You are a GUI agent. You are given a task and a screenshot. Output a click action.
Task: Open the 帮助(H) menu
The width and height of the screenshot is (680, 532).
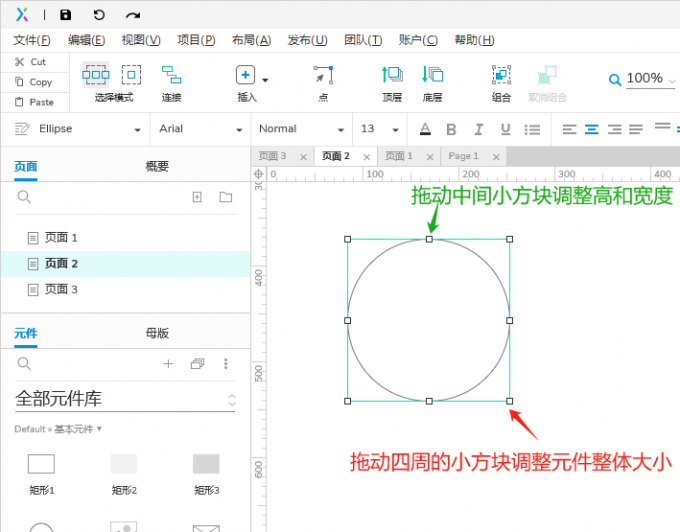474,40
